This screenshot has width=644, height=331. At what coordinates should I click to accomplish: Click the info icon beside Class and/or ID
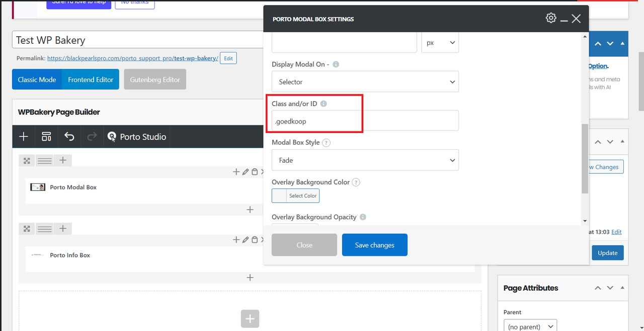tap(324, 104)
